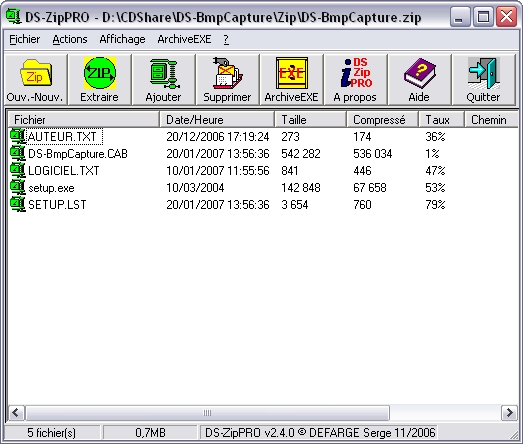This screenshot has width=523, height=444.
Task: Click the date 10/03/2004
Action: (195, 188)
